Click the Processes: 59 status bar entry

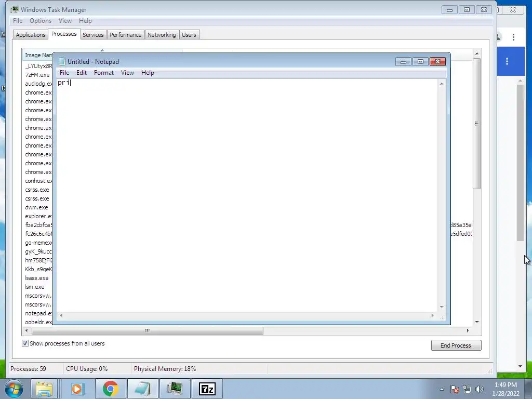pos(28,369)
